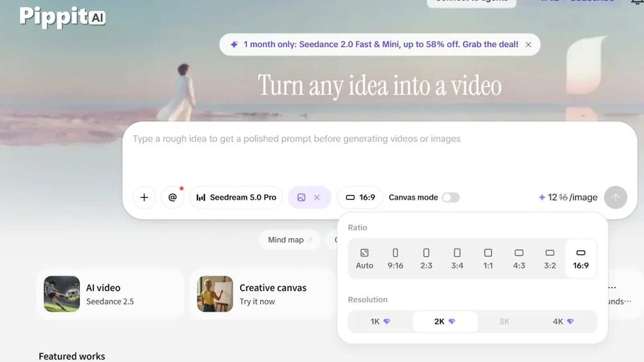Screen dimensions: 644x362
Task: Select 3:2 ratio option
Action: pyautogui.click(x=550, y=259)
